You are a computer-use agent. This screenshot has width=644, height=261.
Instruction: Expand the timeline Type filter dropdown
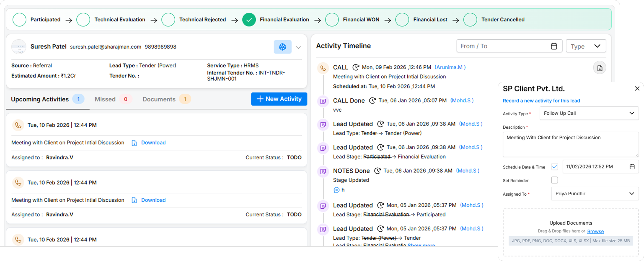click(586, 46)
